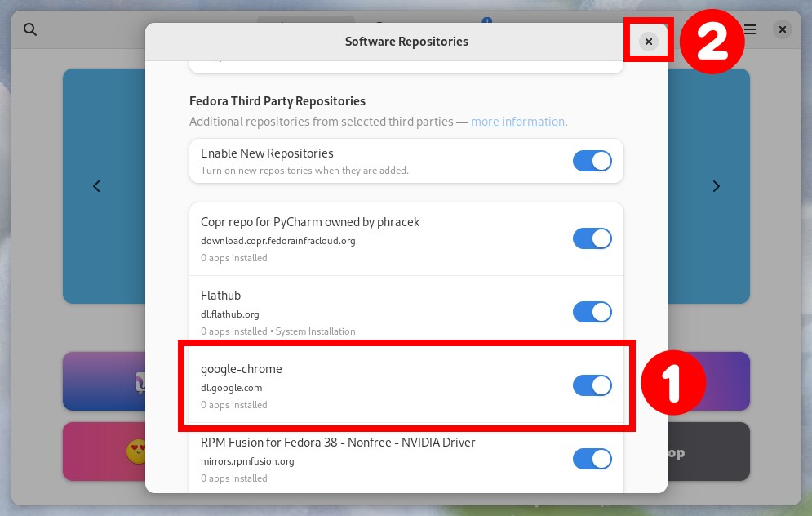Screen dimensions: 812x516
Task: Click the Enable New Repositories row
Action: tap(406, 161)
